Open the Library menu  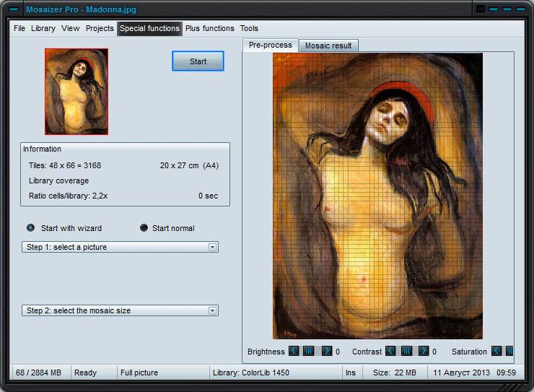click(43, 28)
